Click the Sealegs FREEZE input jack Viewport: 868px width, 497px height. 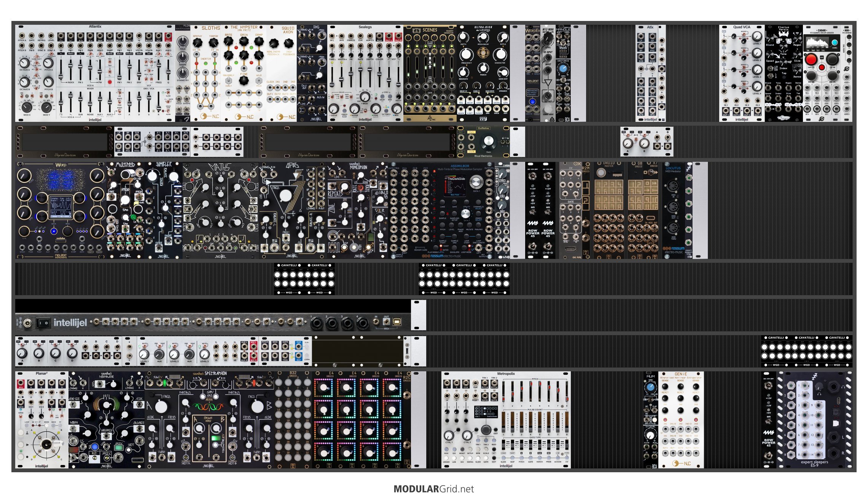click(x=351, y=35)
